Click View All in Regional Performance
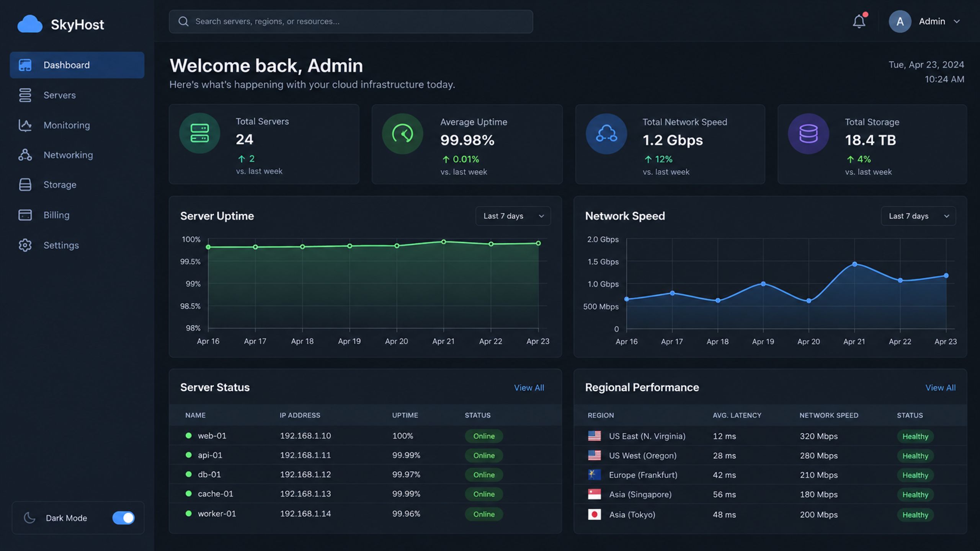Viewport: 980px width, 551px height. click(940, 388)
